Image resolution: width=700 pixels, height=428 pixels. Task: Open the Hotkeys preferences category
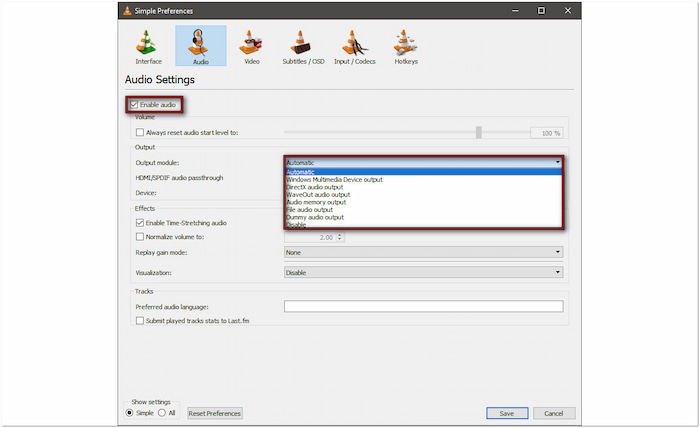tap(406, 46)
